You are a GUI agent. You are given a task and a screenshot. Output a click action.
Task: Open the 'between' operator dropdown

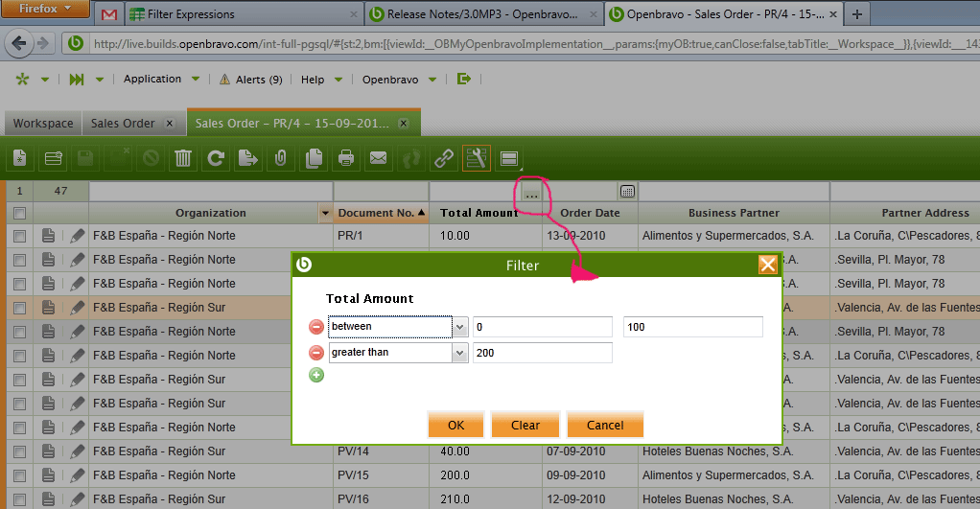point(459,327)
